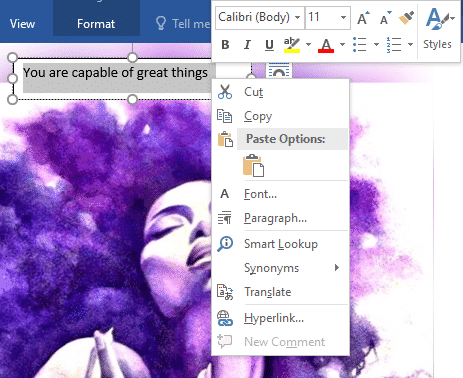Viewport: 463px width, 378px height.
Task: Expand the Synonyms submenu
Action: 280,268
